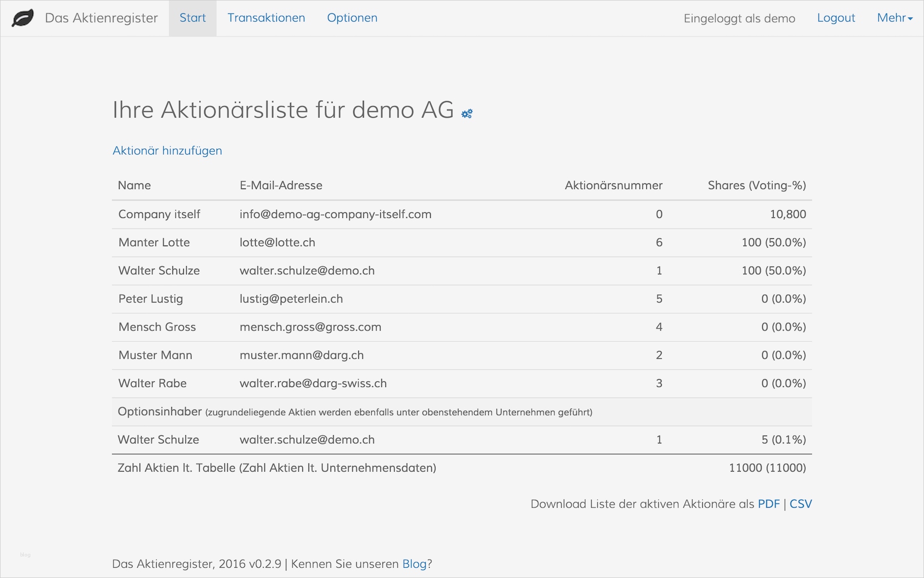The width and height of the screenshot is (924, 578).
Task: Click Company itself row name
Action: pos(159,214)
